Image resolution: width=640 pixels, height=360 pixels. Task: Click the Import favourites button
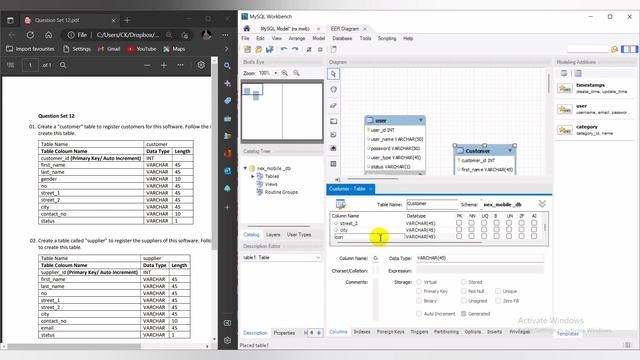pos(30,49)
